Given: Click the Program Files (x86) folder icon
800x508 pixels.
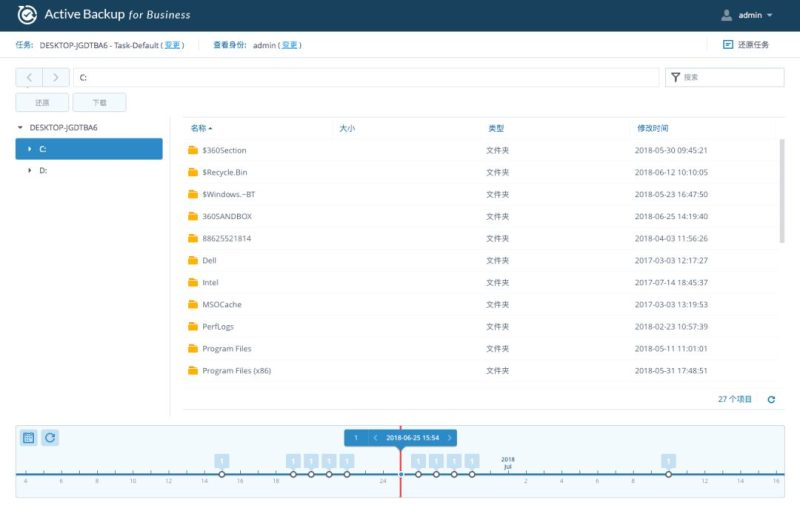Looking at the screenshot, I should click(x=193, y=370).
